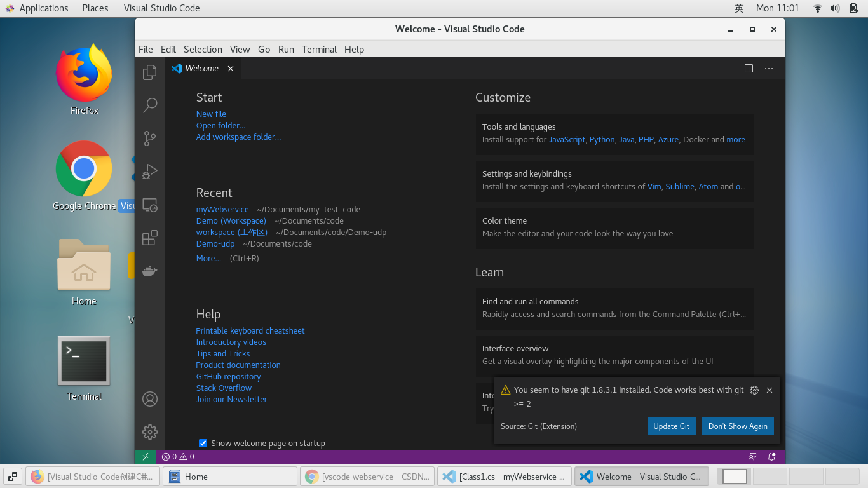Open the notification gear dropdown in git warning
This screenshot has height=488, width=868.
754,390
